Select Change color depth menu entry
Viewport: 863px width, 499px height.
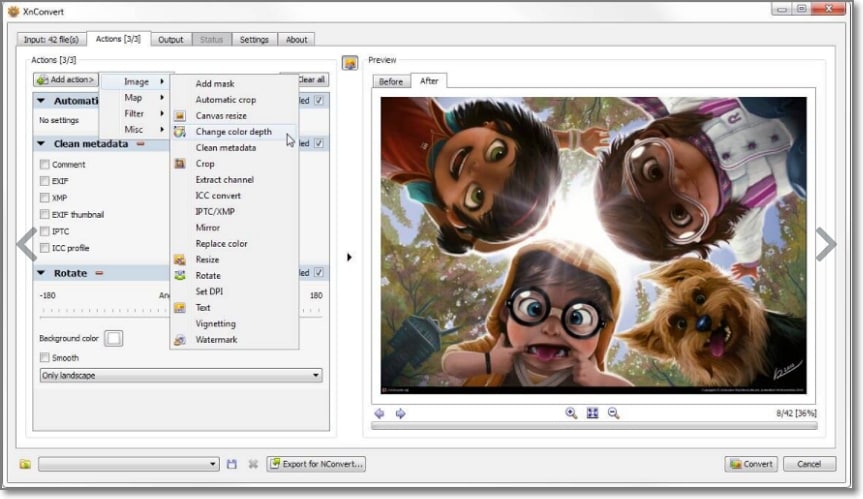(x=233, y=131)
